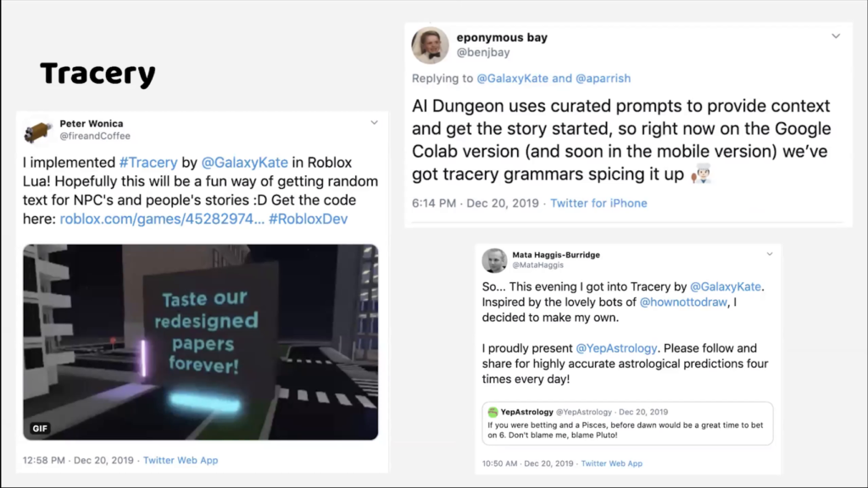Click the 10:50 AM · Dec 20, 2019 timestamp
Viewport: 868px width, 488px height.
tap(527, 463)
